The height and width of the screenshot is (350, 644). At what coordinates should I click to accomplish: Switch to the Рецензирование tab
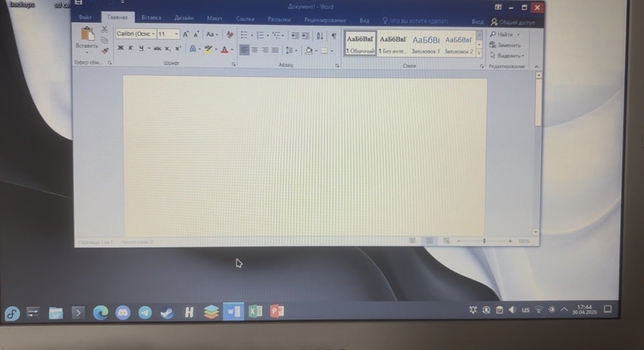point(325,20)
